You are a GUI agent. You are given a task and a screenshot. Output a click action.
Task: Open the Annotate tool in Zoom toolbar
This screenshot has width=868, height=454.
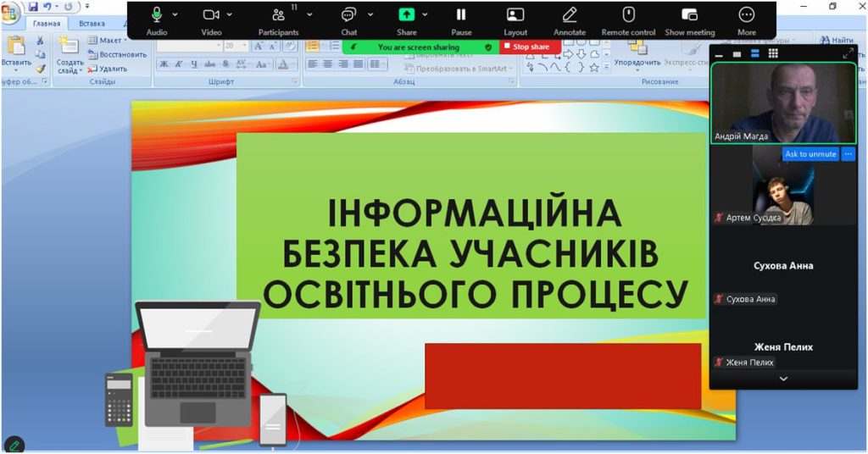pos(570,15)
